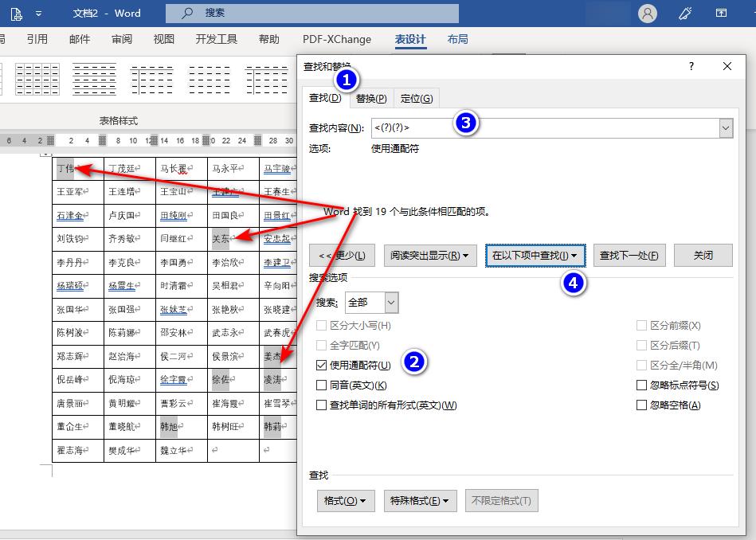The width and height of the screenshot is (756, 540).
Task: Click the help question mark in the dialog
Action: click(x=691, y=66)
